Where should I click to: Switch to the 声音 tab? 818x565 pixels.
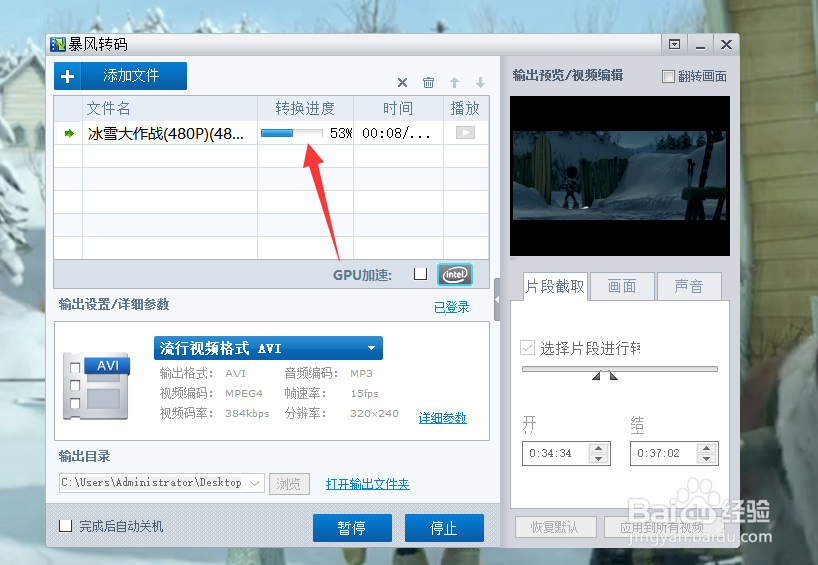[x=689, y=286]
